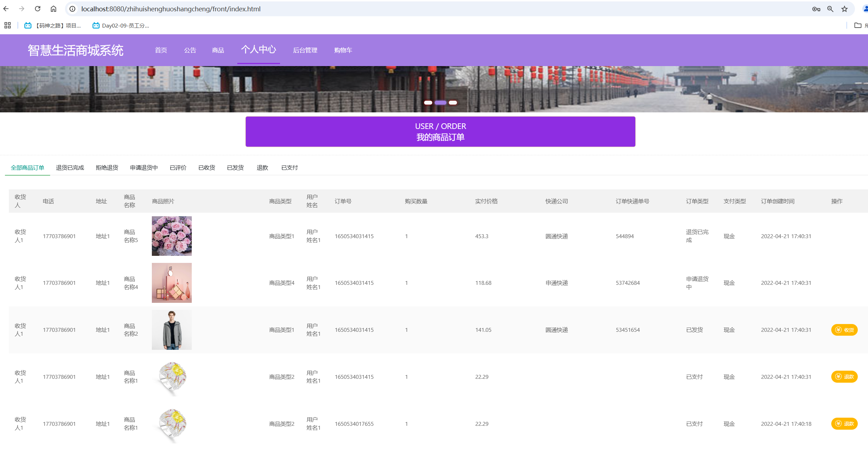
Task: Click the 商品名称5 cell
Action: 131,236
